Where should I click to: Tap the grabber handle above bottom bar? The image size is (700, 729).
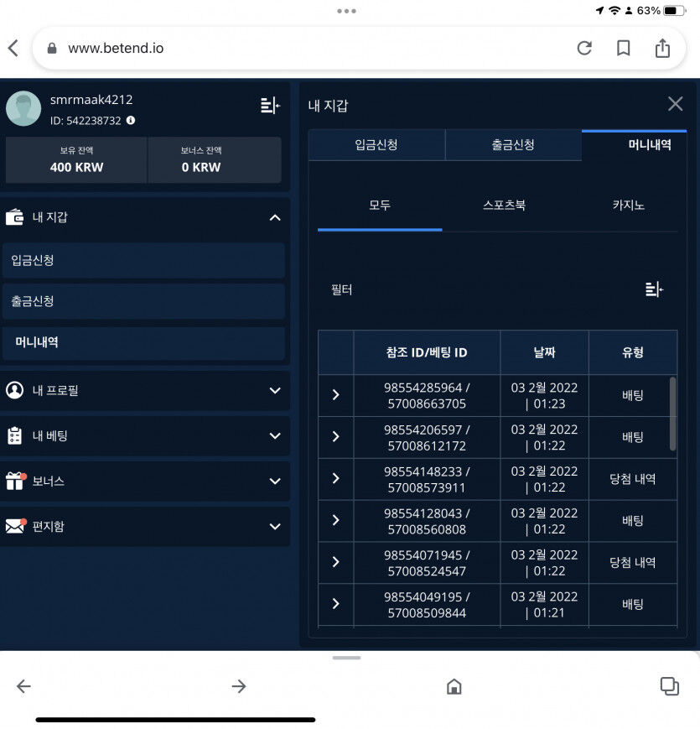pyautogui.click(x=346, y=658)
